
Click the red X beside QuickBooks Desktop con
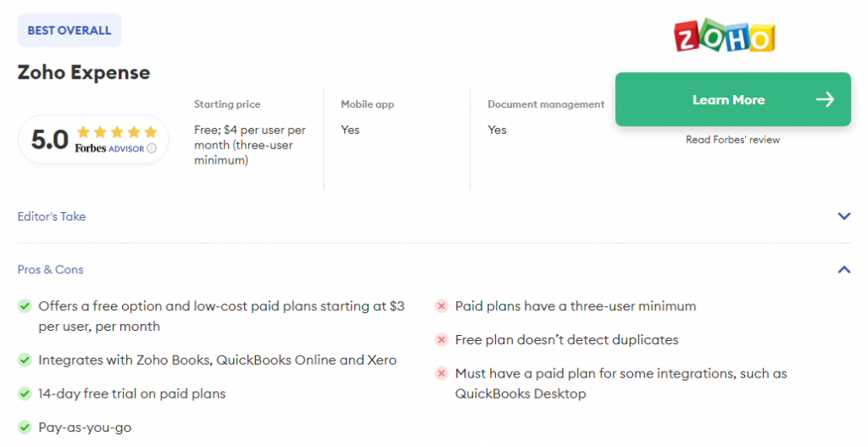[x=442, y=373]
